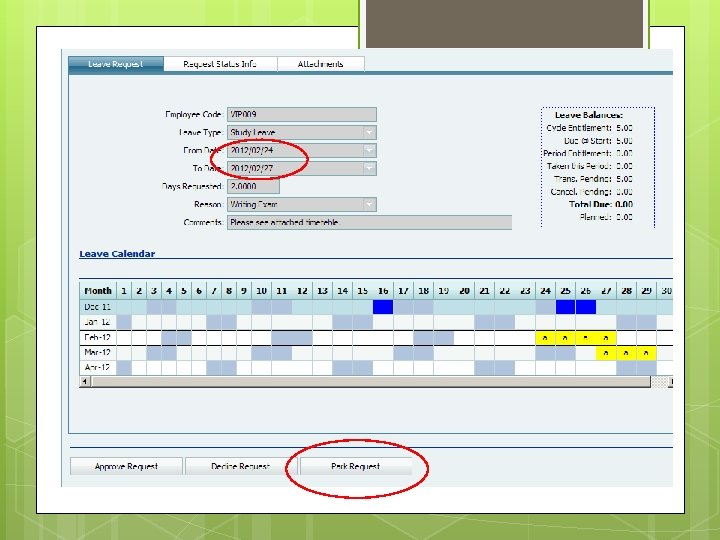Viewport: 720px width, 540px height.
Task: Click day 16 column header
Action: [383, 291]
